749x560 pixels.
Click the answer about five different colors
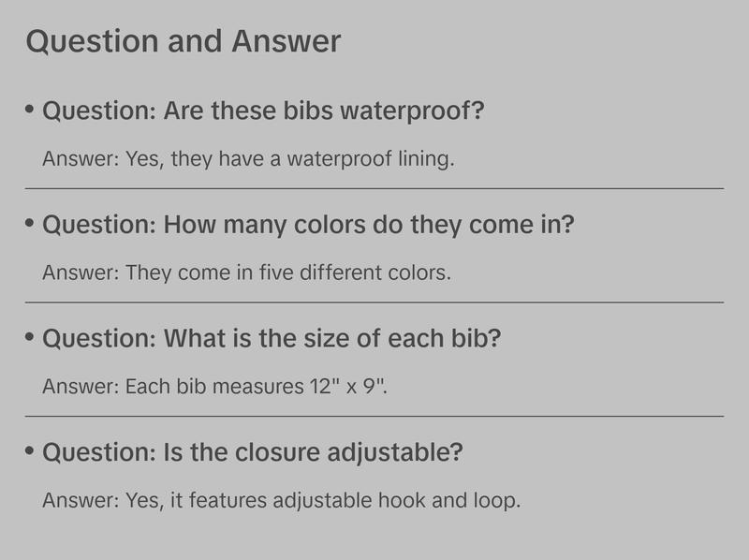click(247, 273)
